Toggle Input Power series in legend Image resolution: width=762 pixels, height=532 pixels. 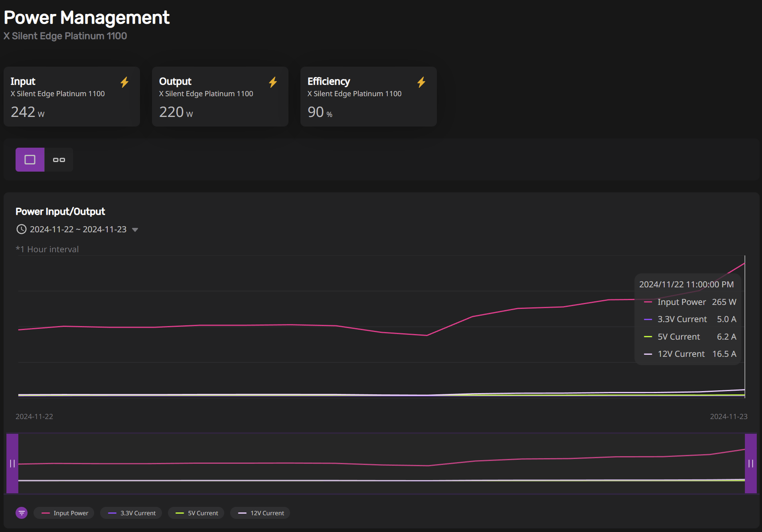pyautogui.click(x=64, y=513)
